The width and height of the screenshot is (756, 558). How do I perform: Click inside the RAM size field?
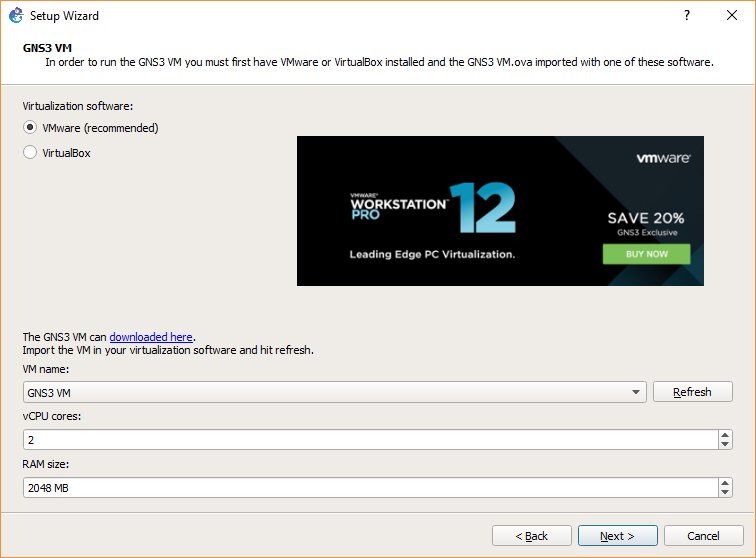370,488
